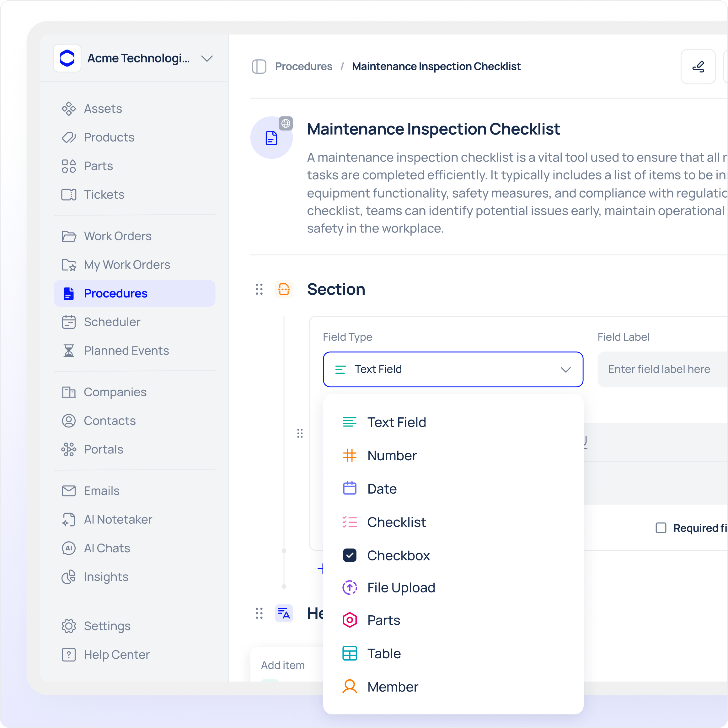Open the AI Notetaker icon in sidebar
Image resolution: width=728 pixels, height=728 pixels.
click(69, 520)
